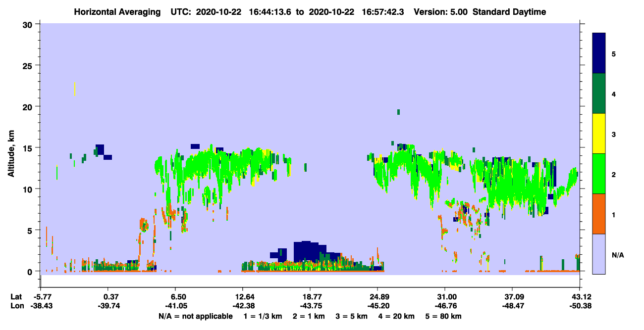Click the '4 = 20 km' legend text
The width and height of the screenshot is (644, 330).
[x=397, y=316]
